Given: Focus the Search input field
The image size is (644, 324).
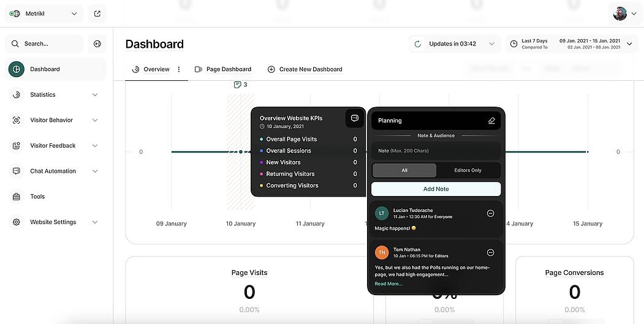Looking at the screenshot, I should pyautogui.click(x=44, y=43).
